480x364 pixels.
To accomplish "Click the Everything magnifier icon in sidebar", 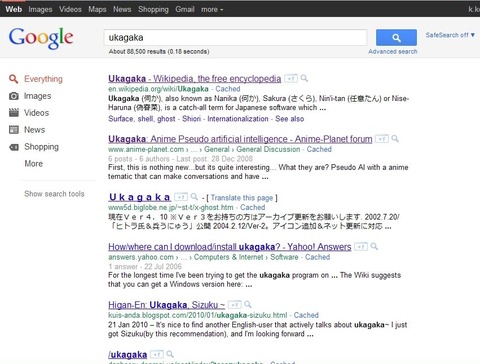I will click(x=13, y=79).
